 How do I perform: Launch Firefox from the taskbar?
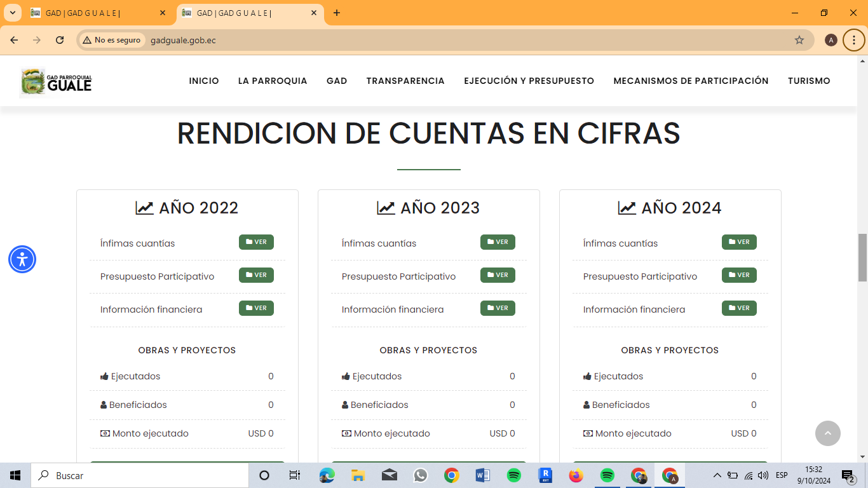(x=576, y=475)
